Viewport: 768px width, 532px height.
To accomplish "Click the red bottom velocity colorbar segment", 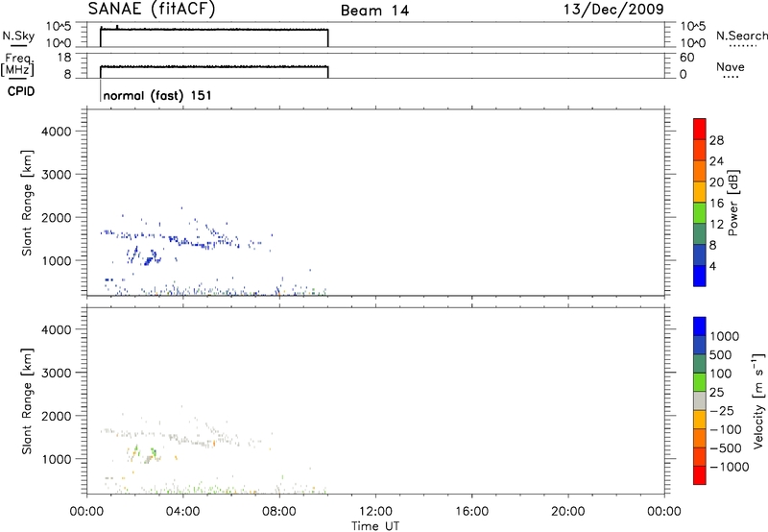I will pyautogui.click(x=700, y=475).
